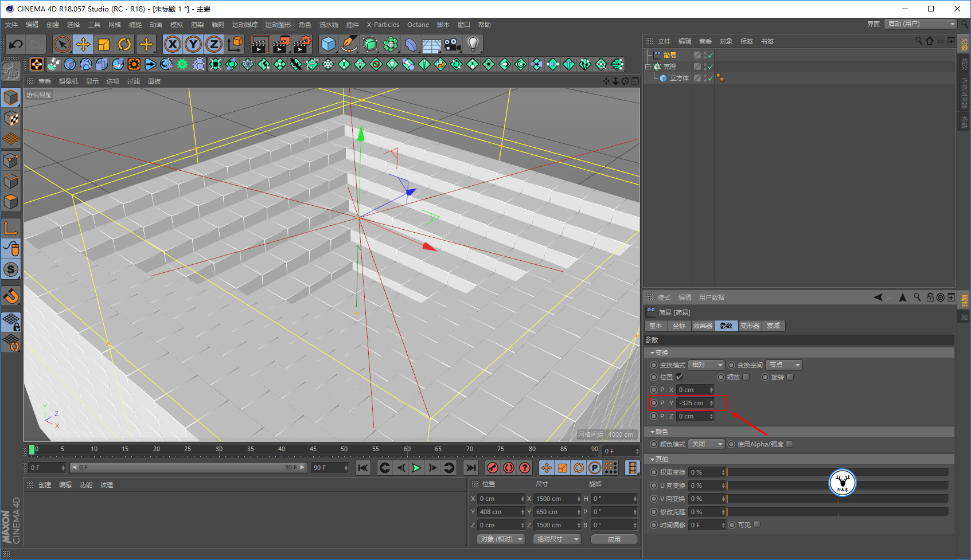Switch to the 坐标 coordinates tab
Viewport: 971px width, 560px height.
click(x=679, y=326)
